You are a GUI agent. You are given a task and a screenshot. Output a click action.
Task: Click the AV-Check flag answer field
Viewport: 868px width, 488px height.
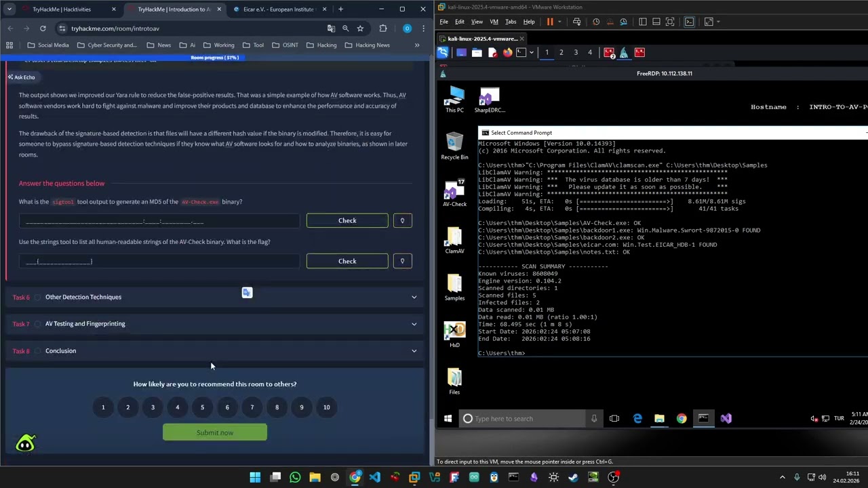coord(159,261)
